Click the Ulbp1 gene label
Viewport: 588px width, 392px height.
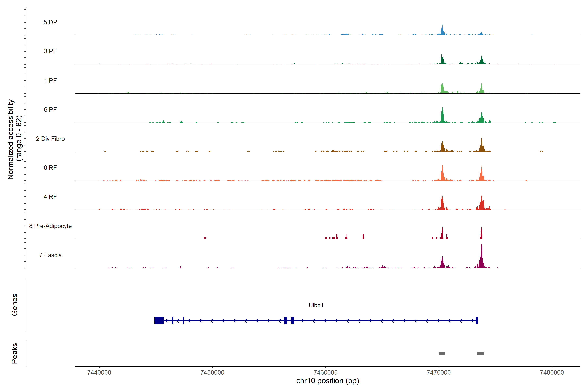[x=316, y=305]
